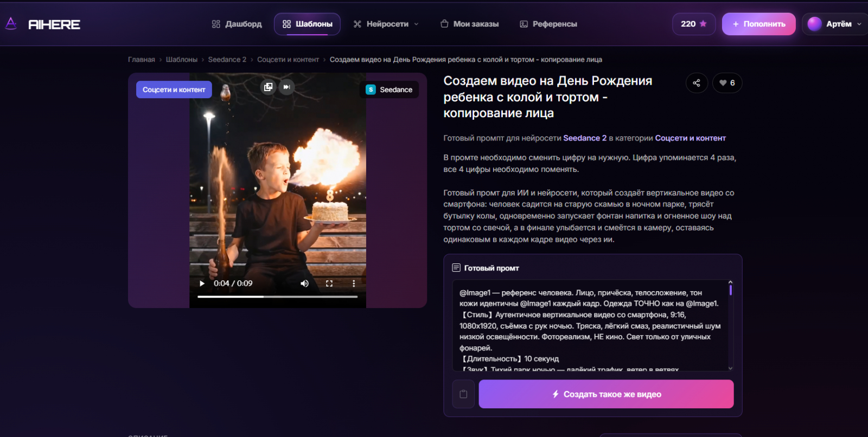This screenshot has height=437, width=868.
Task: Go to Мои заказы
Action: click(469, 24)
